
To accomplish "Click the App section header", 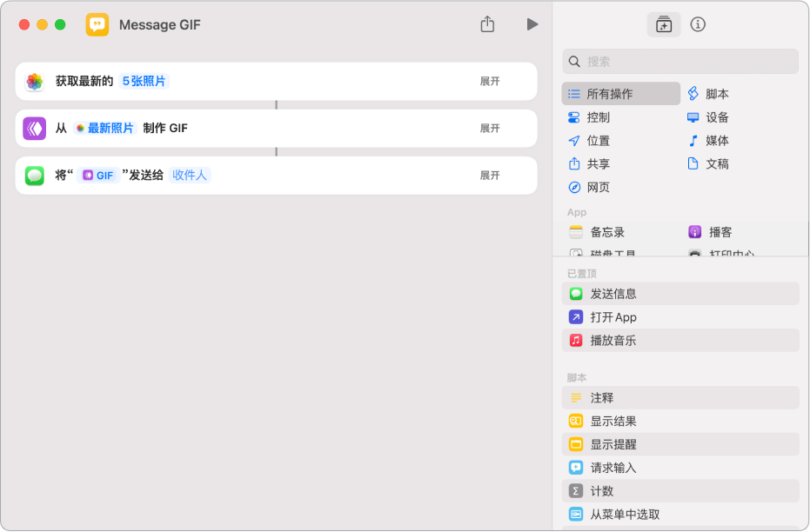I will click(577, 212).
